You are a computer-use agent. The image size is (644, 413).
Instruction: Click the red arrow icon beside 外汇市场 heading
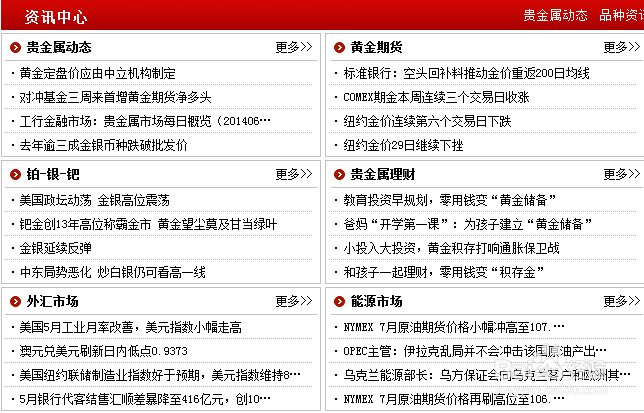(x=15, y=302)
